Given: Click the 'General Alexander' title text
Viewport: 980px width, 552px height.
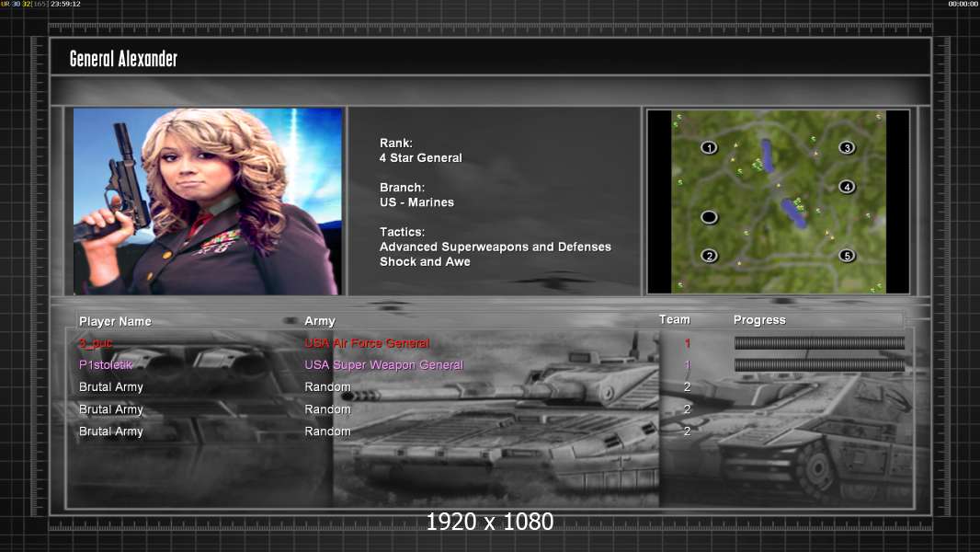Looking at the screenshot, I should coord(123,59).
